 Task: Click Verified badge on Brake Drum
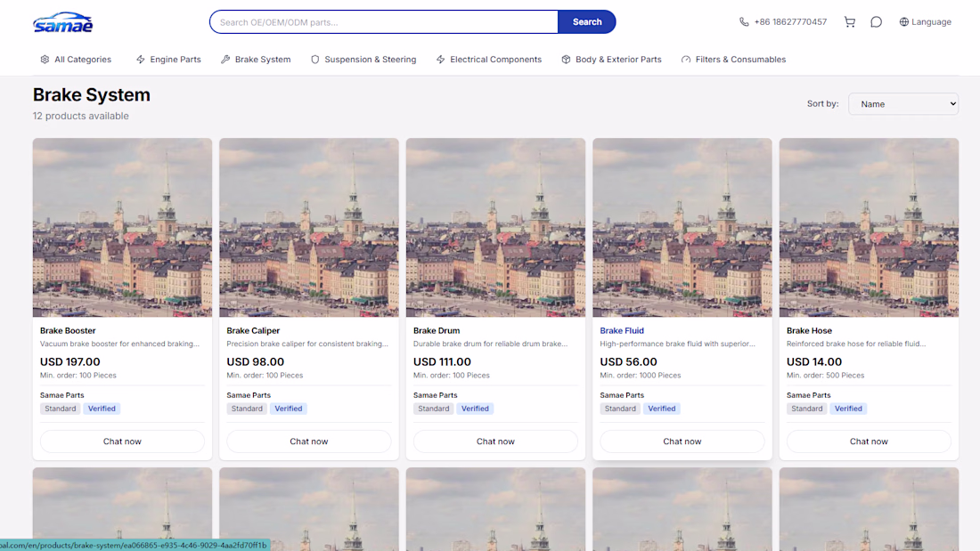pyautogui.click(x=475, y=409)
